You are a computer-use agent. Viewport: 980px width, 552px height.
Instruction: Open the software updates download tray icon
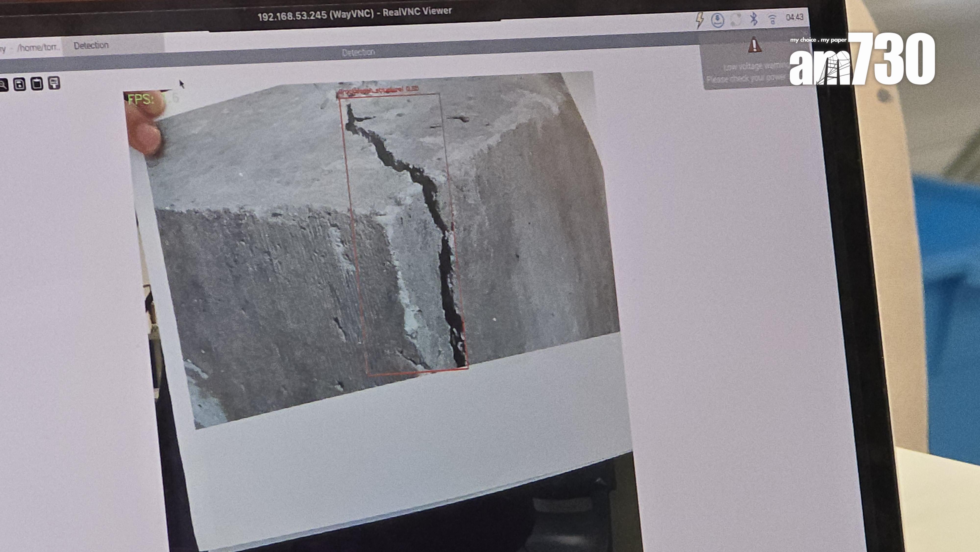[718, 20]
